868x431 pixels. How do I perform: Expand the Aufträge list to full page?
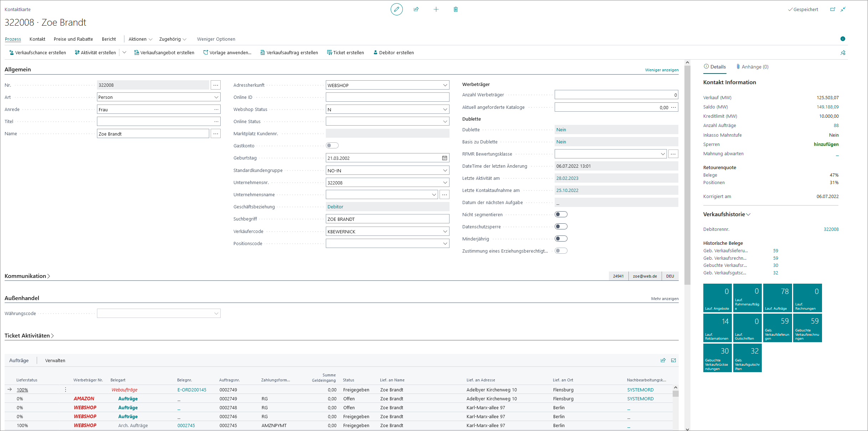click(x=674, y=360)
